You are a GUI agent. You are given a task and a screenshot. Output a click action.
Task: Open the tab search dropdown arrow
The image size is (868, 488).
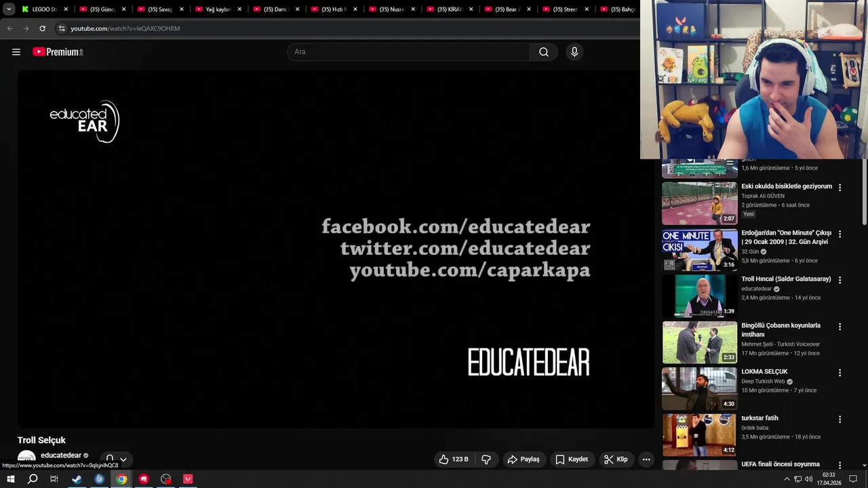pyautogui.click(x=9, y=9)
